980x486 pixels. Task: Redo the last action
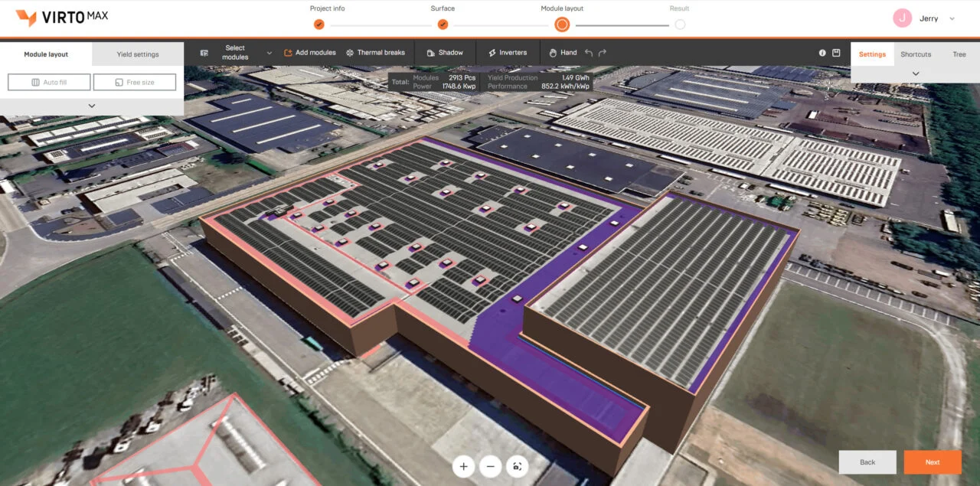[x=603, y=53]
